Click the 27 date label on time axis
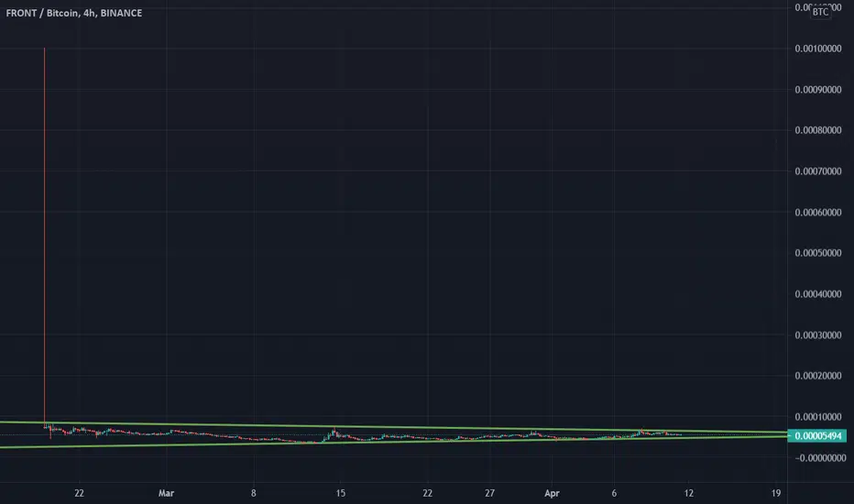The image size is (854, 504). click(489, 493)
